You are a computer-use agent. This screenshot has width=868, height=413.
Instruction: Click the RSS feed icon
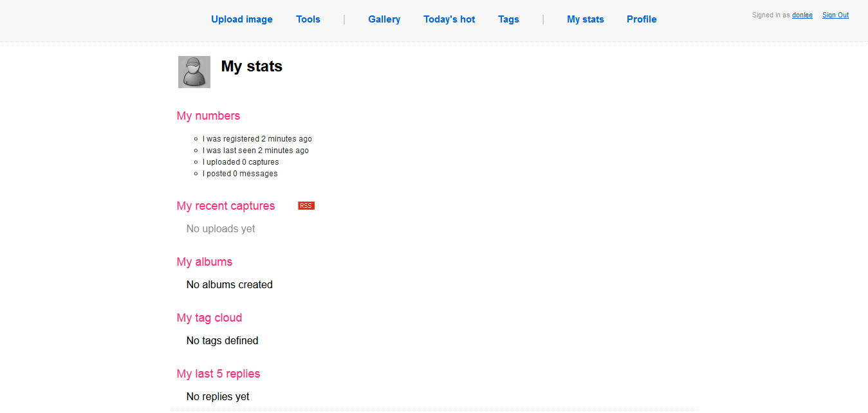306,206
